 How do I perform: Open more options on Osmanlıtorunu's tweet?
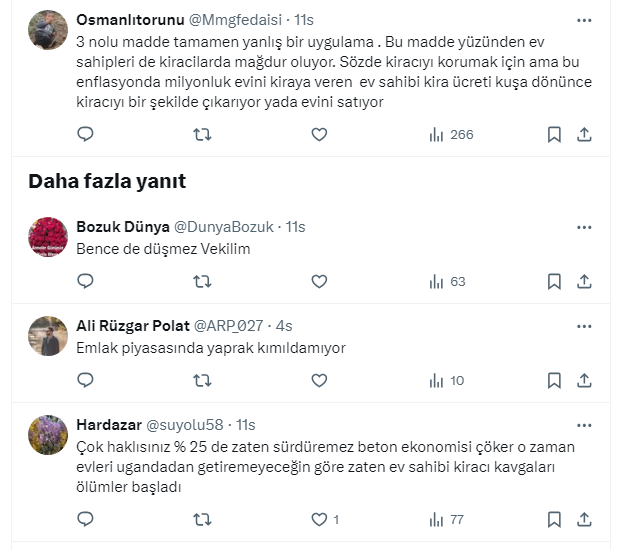pyautogui.click(x=584, y=20)
